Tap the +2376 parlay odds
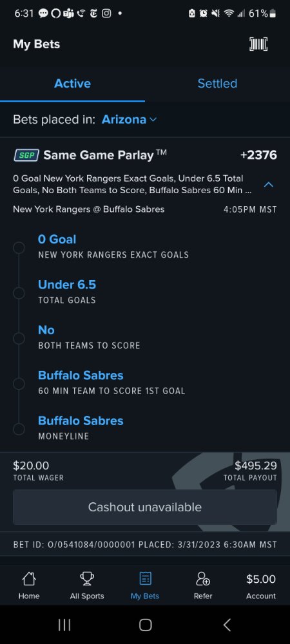The height and width of the screenshot is (644, 290). pos(258,155)
